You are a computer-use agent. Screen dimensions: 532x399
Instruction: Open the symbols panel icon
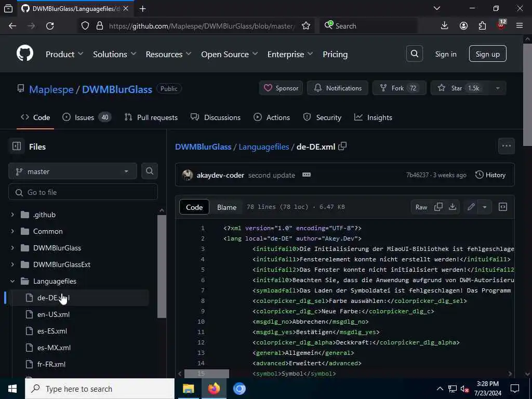pos(503,207)
